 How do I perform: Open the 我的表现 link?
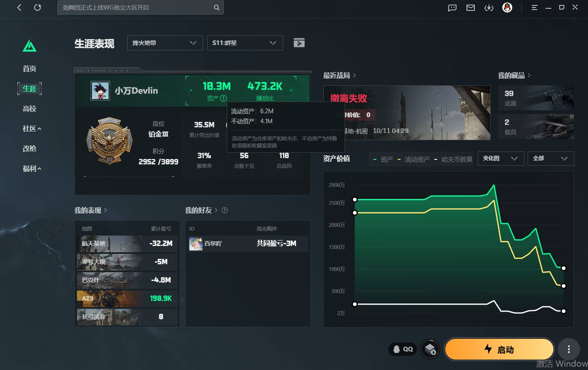coord(91,210)
